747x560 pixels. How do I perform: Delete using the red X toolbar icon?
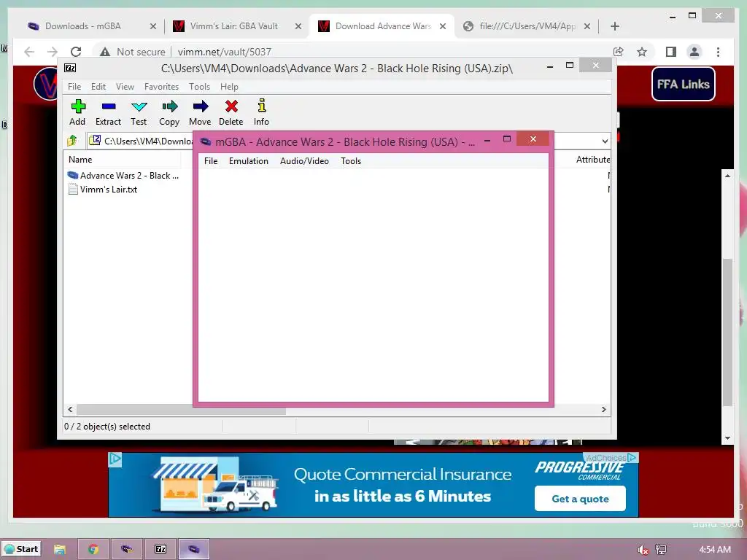tap(231, 112)
